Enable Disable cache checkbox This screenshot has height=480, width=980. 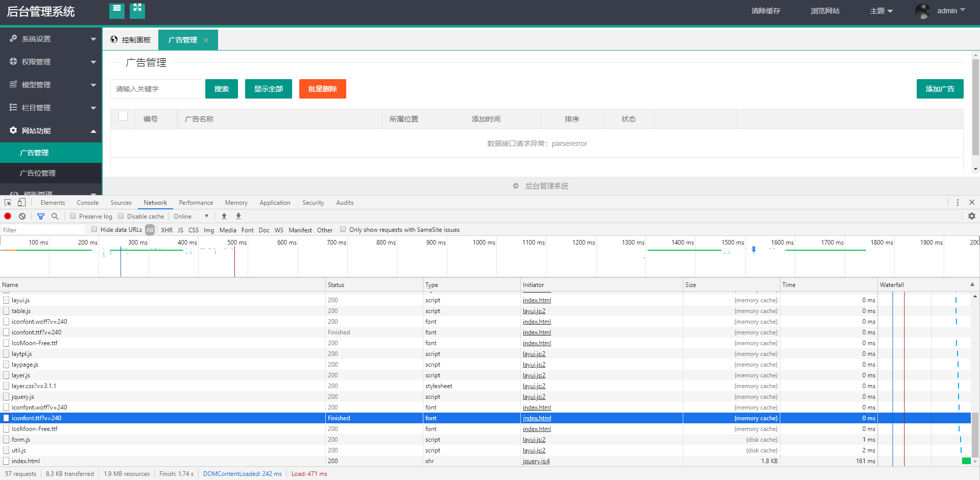coord(121,216)
